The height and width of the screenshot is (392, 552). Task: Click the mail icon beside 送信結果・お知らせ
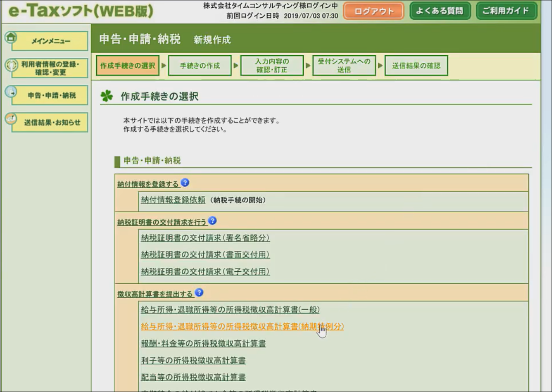click(11, 119)
